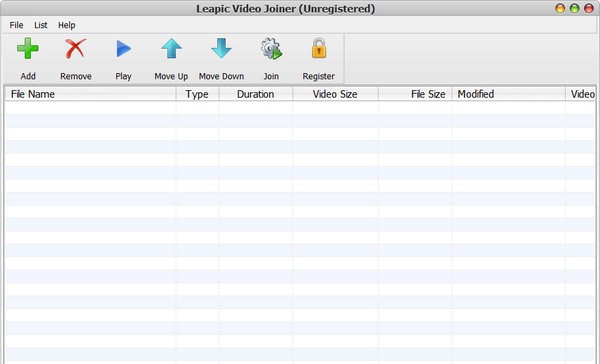Open the File menu

point(16,25)
